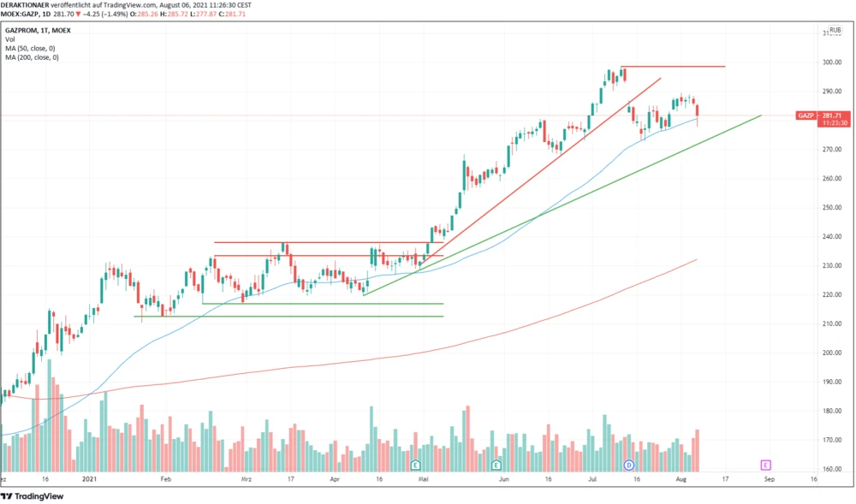The image size is (856, 504).
Task: Click the 2021 label on time axis
Action: point(89,481)
